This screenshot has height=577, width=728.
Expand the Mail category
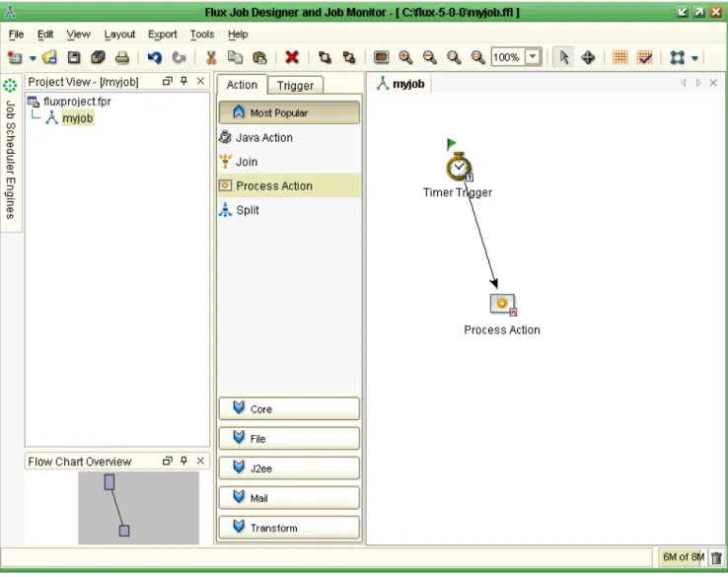(x=289, y=498)
